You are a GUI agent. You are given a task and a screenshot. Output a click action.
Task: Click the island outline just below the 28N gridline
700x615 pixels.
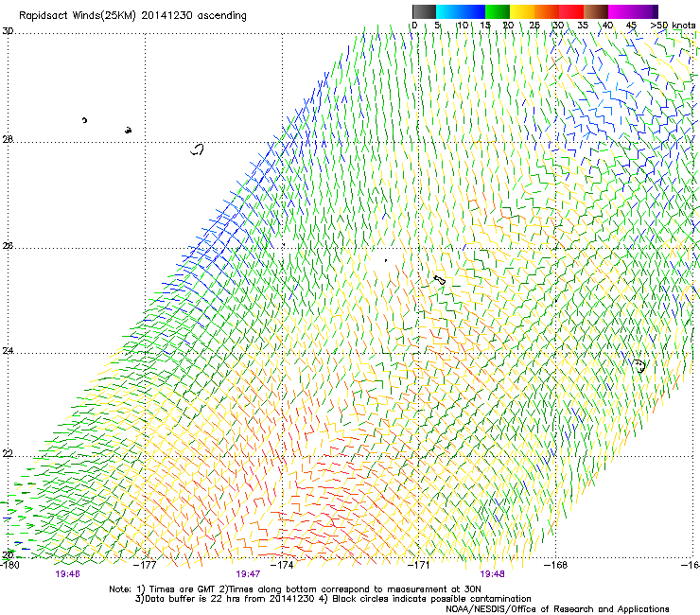(x=197, y=149)
